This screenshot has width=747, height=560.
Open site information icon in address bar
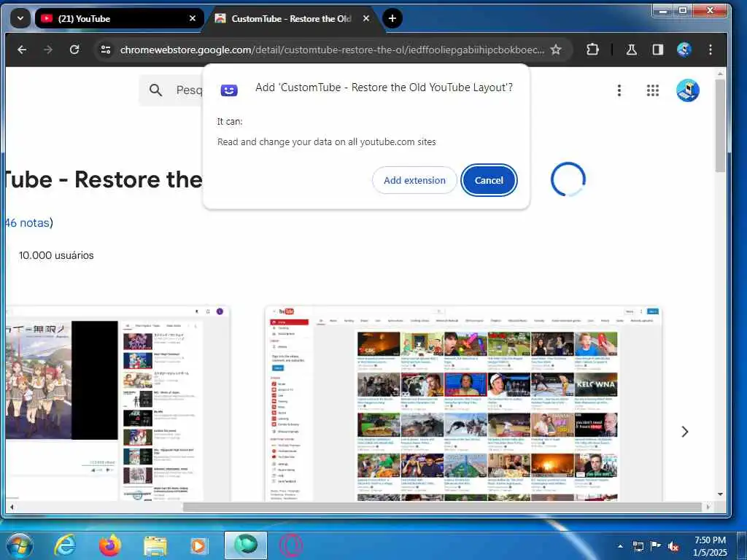(106, 50)
